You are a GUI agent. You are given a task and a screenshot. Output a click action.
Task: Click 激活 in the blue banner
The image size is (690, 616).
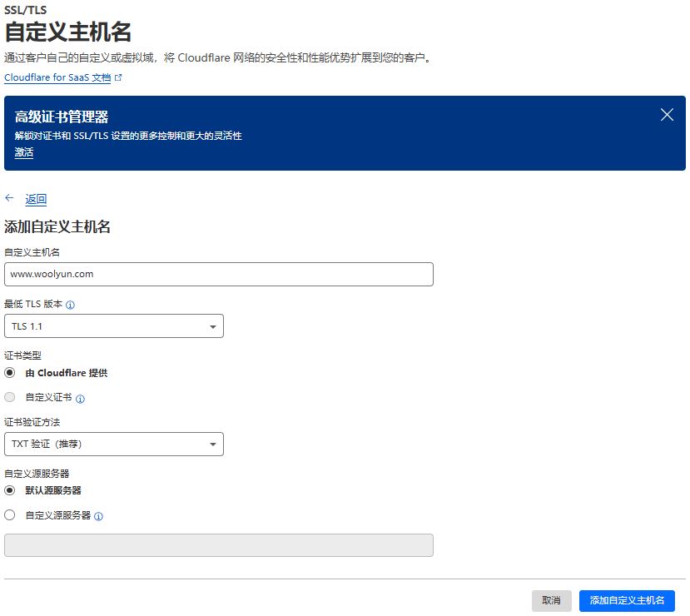tap(24, 152)
